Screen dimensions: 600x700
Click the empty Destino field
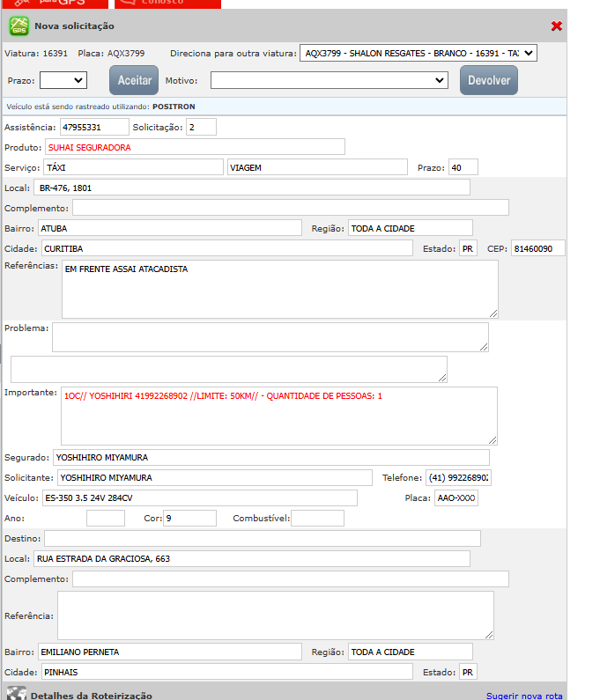(x=262, y=538)
